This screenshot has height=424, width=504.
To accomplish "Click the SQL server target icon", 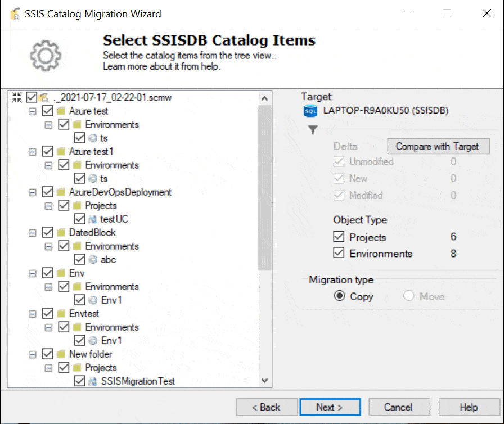I will pyautogui.click(x=310, y=111).
